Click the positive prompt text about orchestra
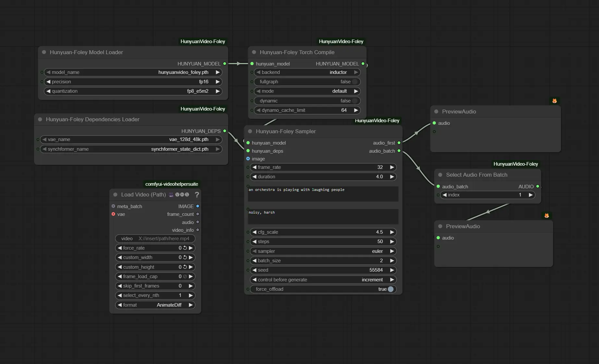 click(x=323, y=194)
